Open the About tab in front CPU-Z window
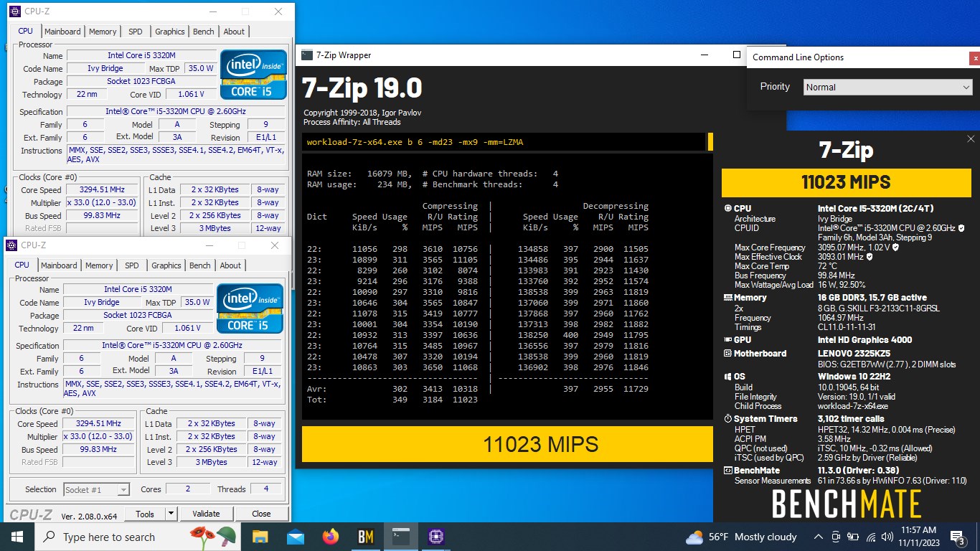This screenshot has height=551, width=980. pyautogui.click(x=230, y=265)
